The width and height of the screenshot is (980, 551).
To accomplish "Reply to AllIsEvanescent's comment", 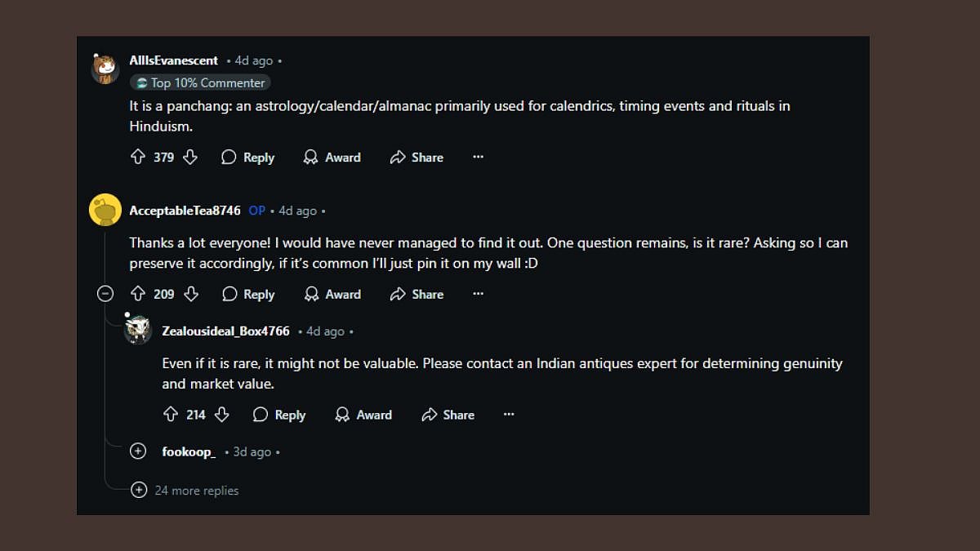I will (x=248, y=158).
